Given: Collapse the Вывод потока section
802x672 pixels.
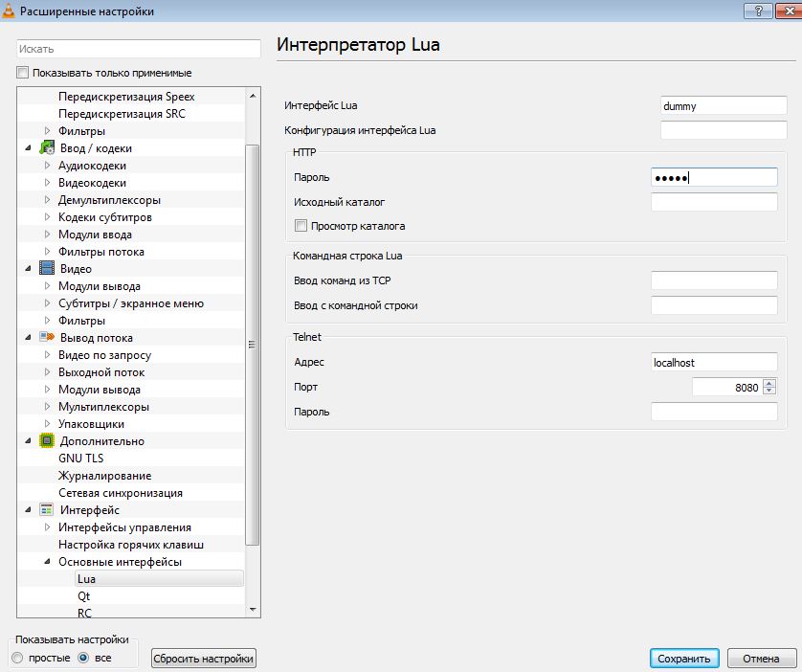Looking at the screenshot, I should pyautogui.click(x=28, y=338).
